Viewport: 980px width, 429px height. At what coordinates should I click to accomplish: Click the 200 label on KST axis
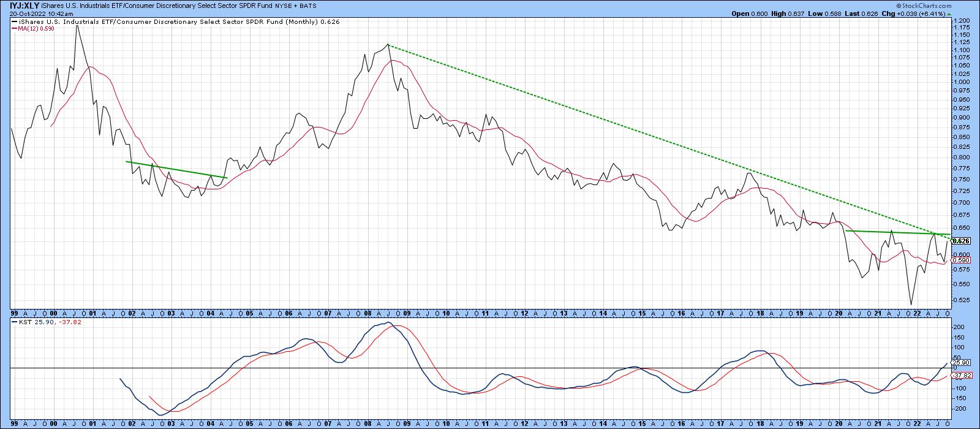(959, 327)
